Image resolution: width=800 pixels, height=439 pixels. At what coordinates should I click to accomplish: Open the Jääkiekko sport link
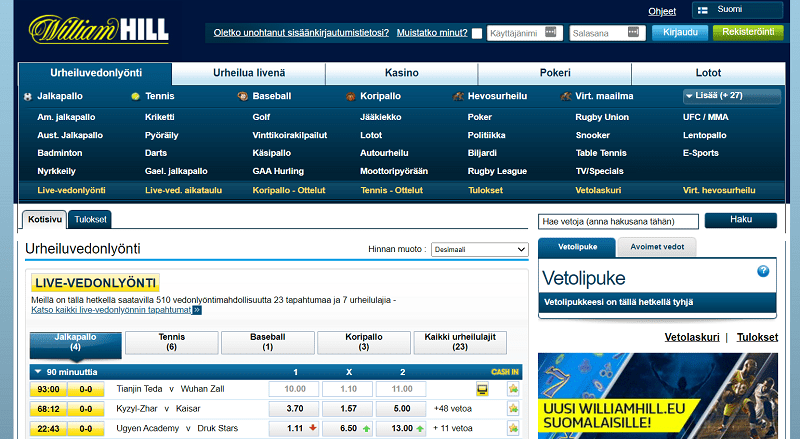(381, 117)
